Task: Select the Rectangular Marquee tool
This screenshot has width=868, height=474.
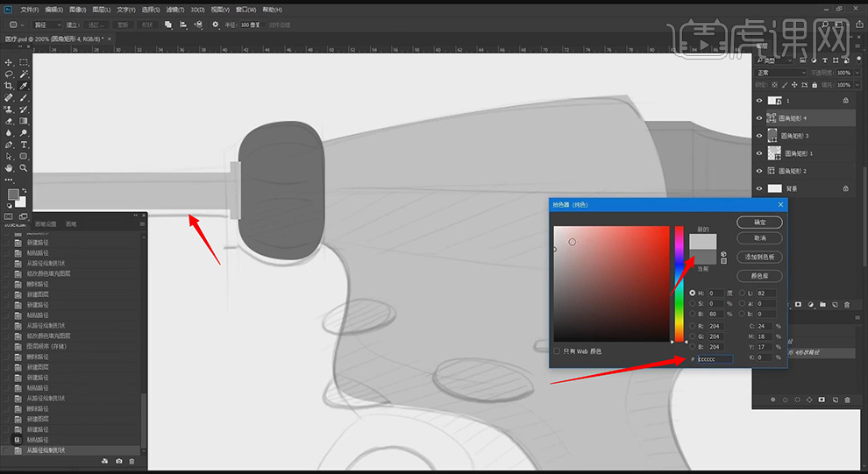Action: (x=24, y=62)
